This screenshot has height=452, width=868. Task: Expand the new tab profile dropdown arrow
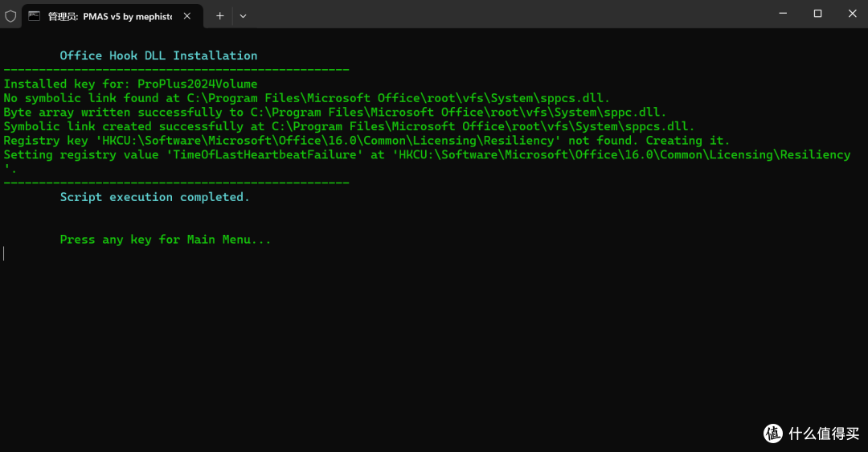[x=243, y=16]
